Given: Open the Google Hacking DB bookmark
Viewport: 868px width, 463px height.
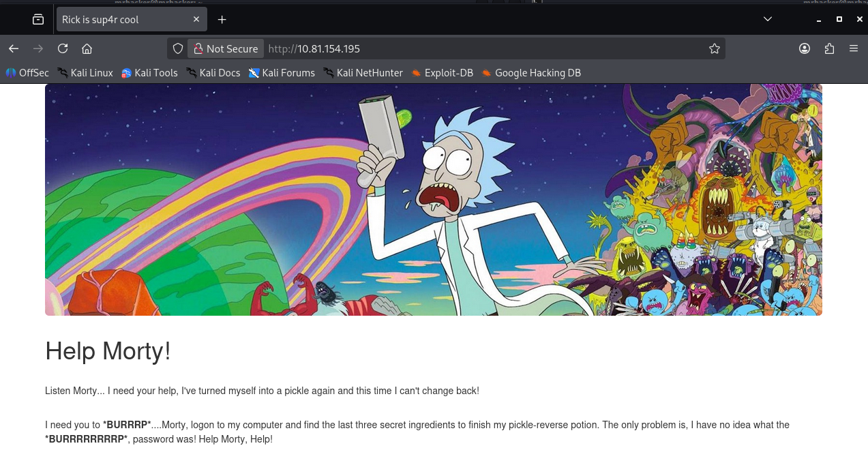Looking at the screenshot, I should (x=531, y=72).
